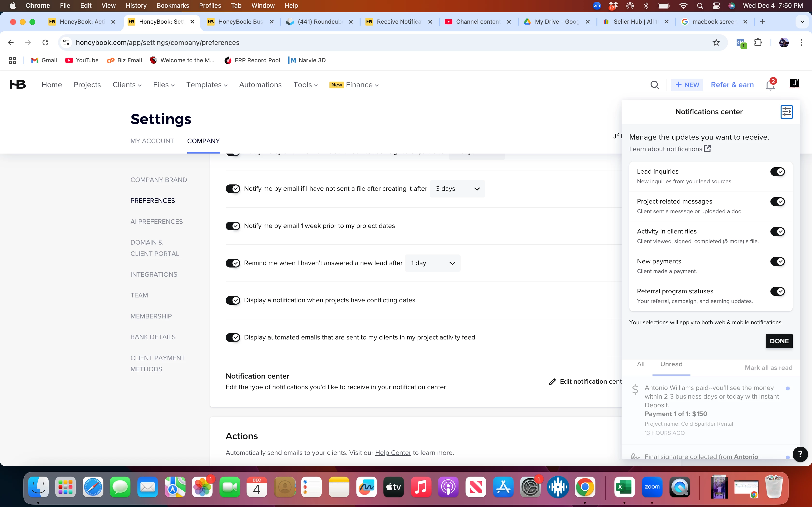This screenshot has width=812, height=507.
Task: Click the Chrome address bar URL
Action: [158, 42]
